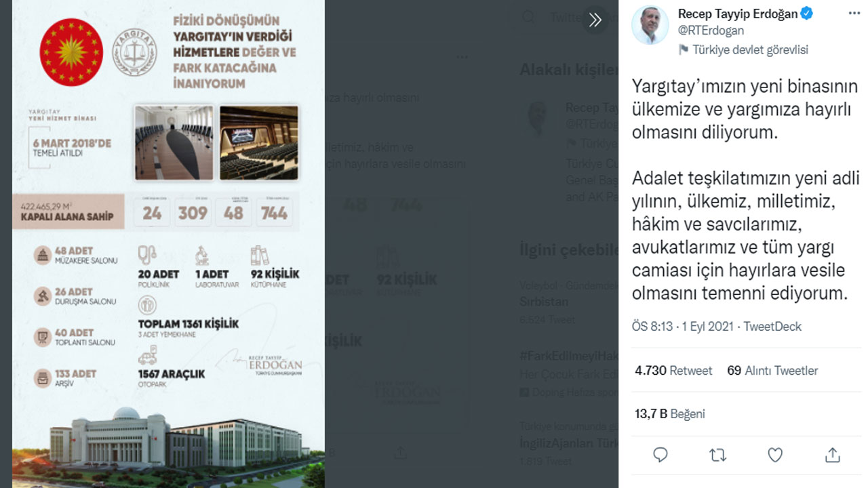Click the Türkiye devlet görevlisi label
This screenshot has width=868, height=488.
750,49
